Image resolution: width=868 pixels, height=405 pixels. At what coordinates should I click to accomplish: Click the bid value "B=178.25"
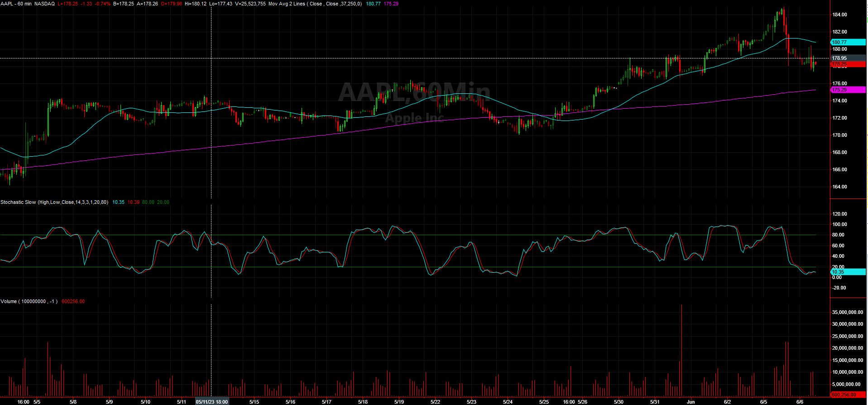(x=123, y=4)
